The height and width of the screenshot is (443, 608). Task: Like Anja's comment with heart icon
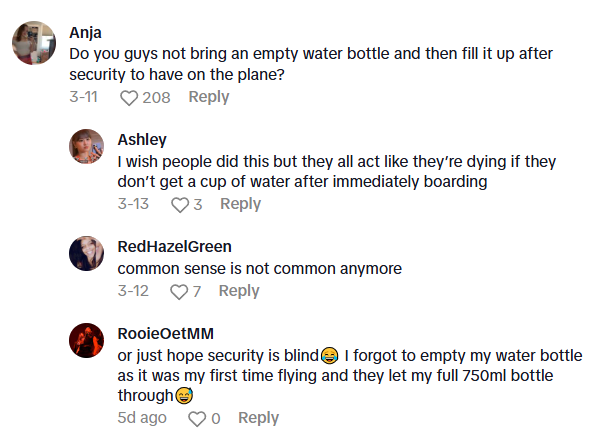128,98
